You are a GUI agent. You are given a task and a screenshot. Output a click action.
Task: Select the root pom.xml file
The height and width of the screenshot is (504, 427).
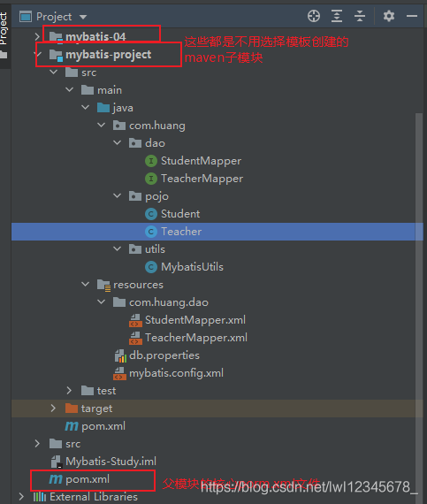pyautogui.click(x=88, y=479)
